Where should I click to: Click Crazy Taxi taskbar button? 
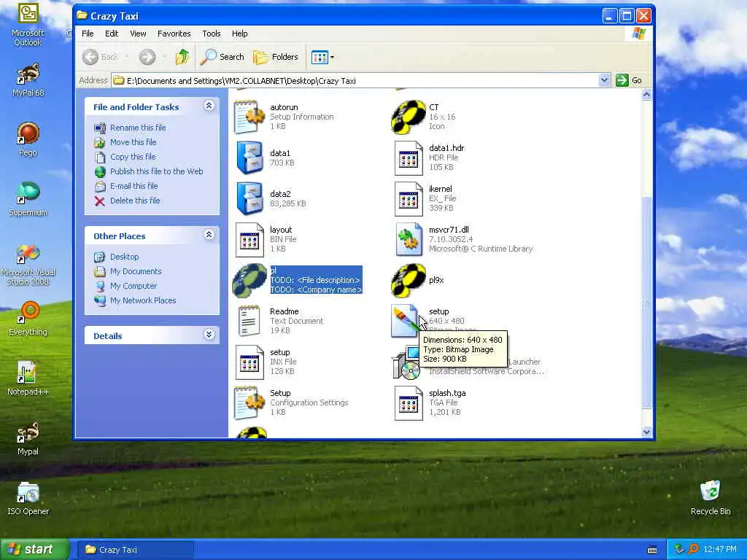tap(135, 550)
